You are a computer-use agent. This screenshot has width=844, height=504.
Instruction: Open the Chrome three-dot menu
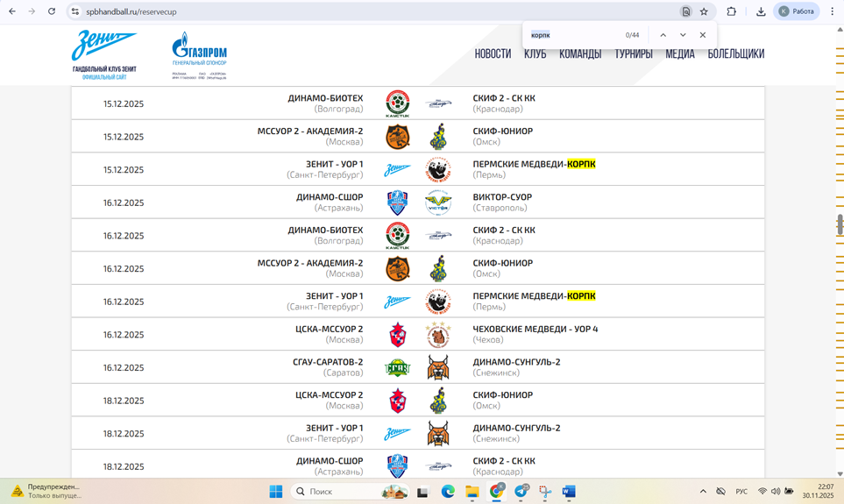point(832,11)
